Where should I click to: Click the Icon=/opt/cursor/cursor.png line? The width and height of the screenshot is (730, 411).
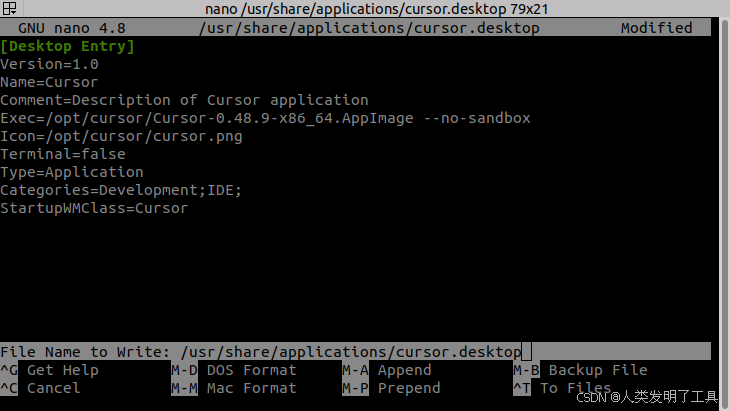coord(122,136)
